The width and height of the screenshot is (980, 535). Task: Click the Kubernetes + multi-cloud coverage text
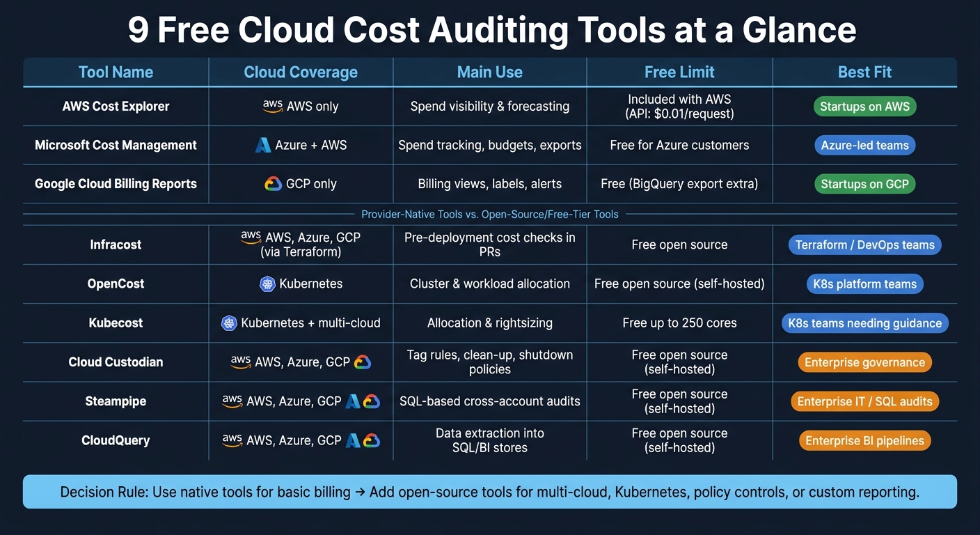point(310,323)
